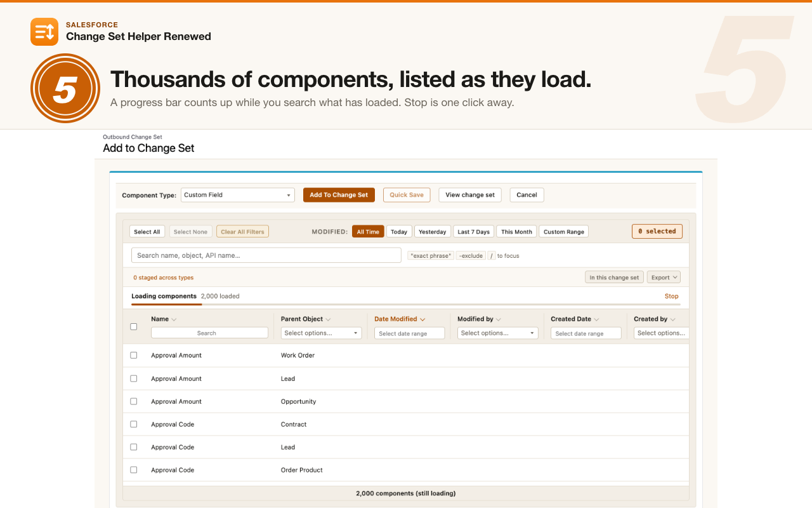Image resolution: width=812 pixels, height=508 pixels.
Task: Check Approval Amount Lead row checkbox
Action: 134,378
